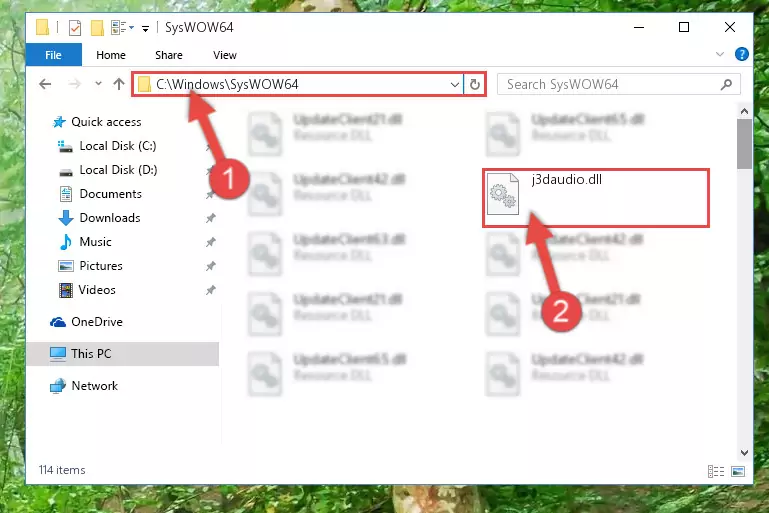Click the vertical scrollbar thumb
Image resolution: width=769 pixels, height=513 pixels.
pyautogui.click(x=744, y=144)
